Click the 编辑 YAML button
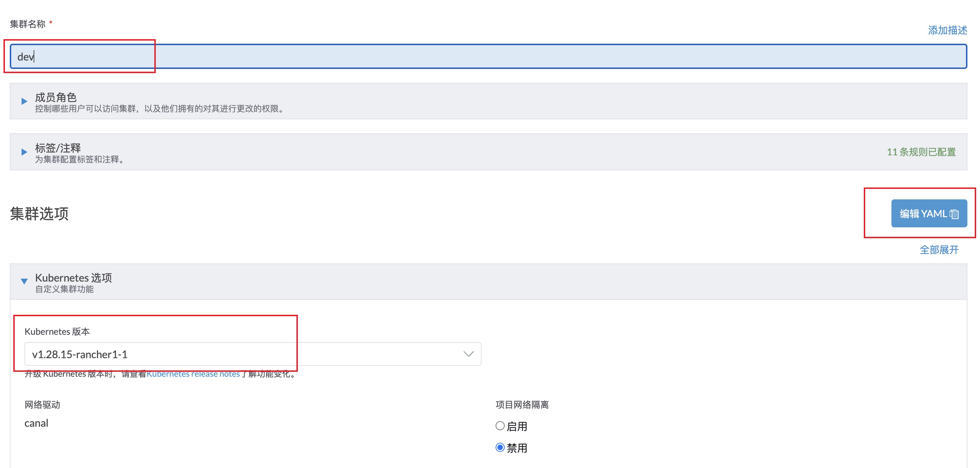Screen dimensions: 980x468 [929, 213]
